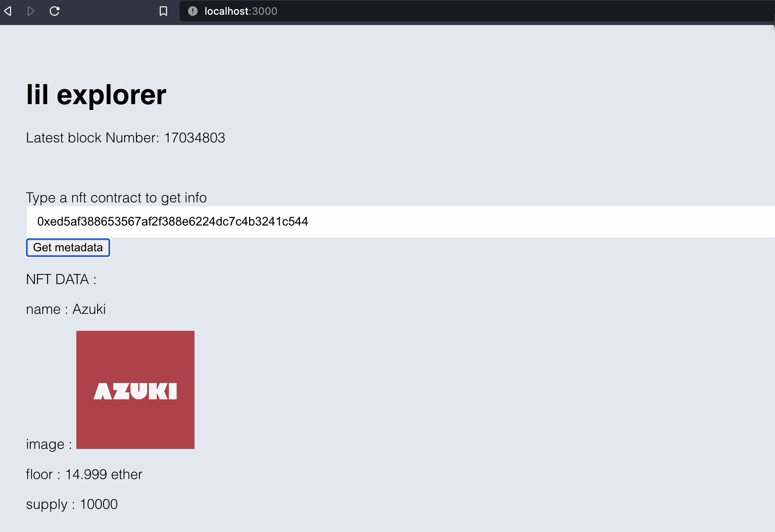Viewport: 775px width, 532px height.
Task: Click the browser back arrow
Action: pos(8,11)
